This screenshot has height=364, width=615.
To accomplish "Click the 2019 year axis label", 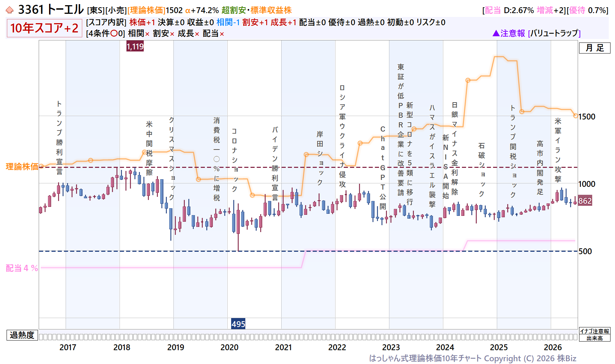I will 176,347.
